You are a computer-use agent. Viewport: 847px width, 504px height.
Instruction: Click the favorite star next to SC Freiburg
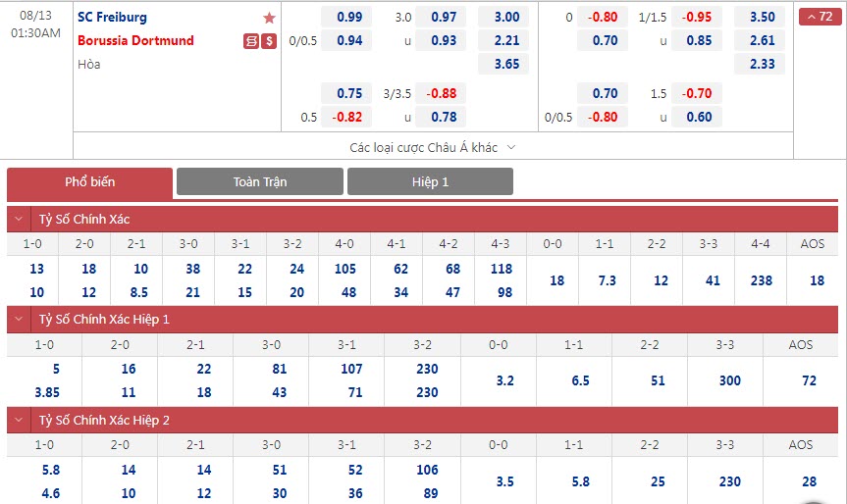click(269, 18)
